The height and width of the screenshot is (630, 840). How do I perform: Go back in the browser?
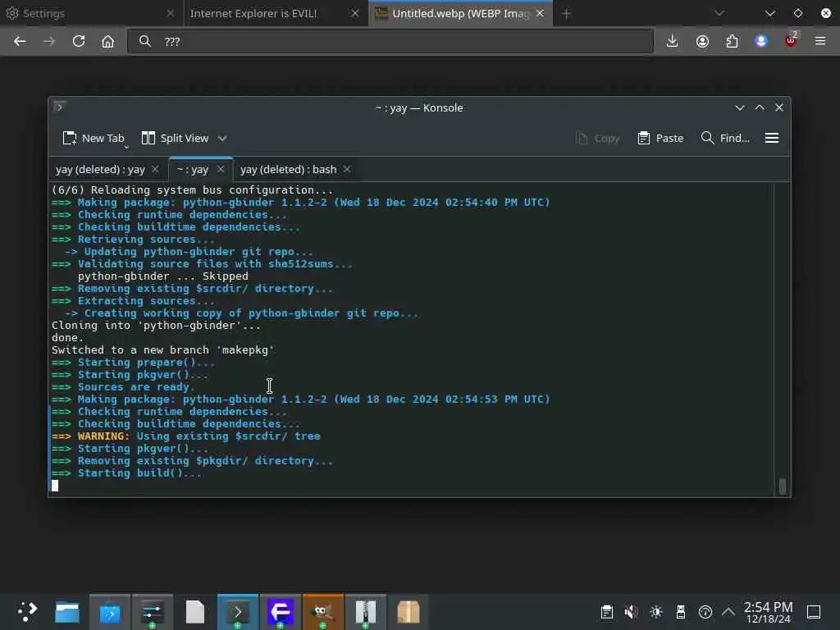pyautogui.click(x=20, y=41)
